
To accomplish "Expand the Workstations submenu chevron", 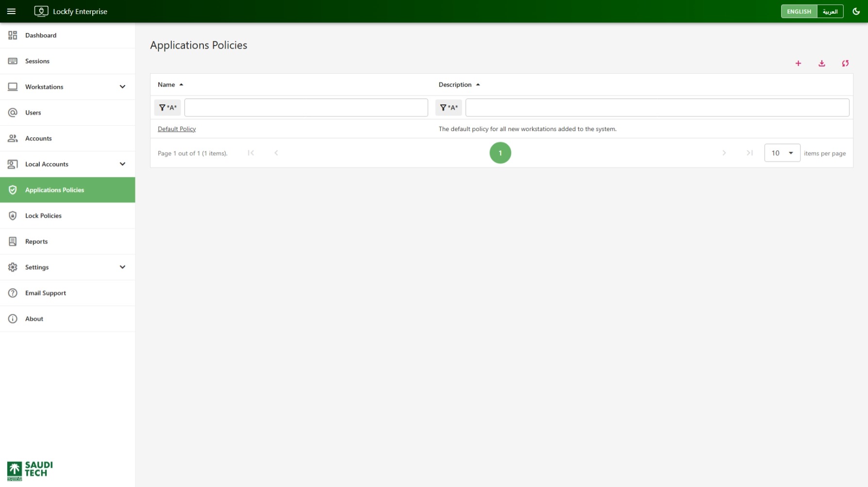I will pos(122,87).
